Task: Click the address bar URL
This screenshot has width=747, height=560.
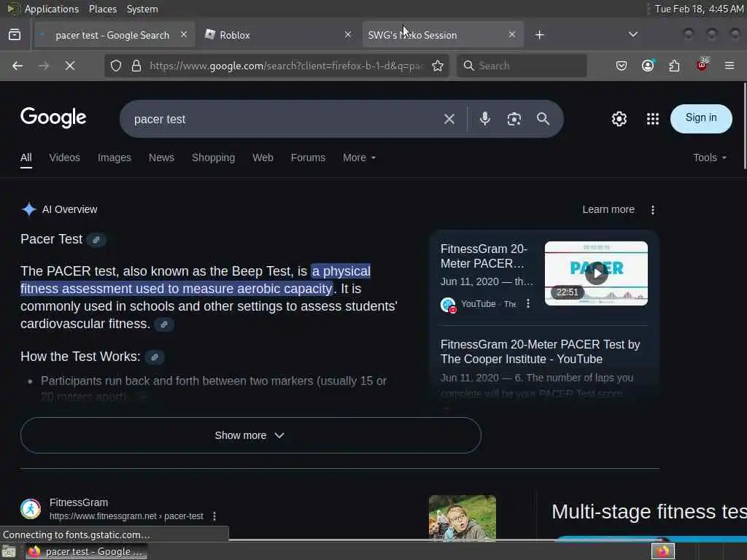Action: [x=286, y=66]
